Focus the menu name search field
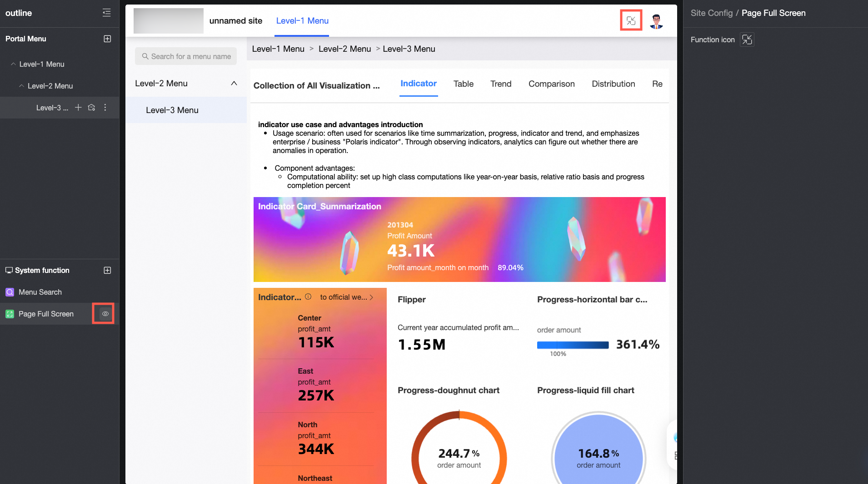The image size is (868, 484). pyautogui.click(x=186, y=56)
